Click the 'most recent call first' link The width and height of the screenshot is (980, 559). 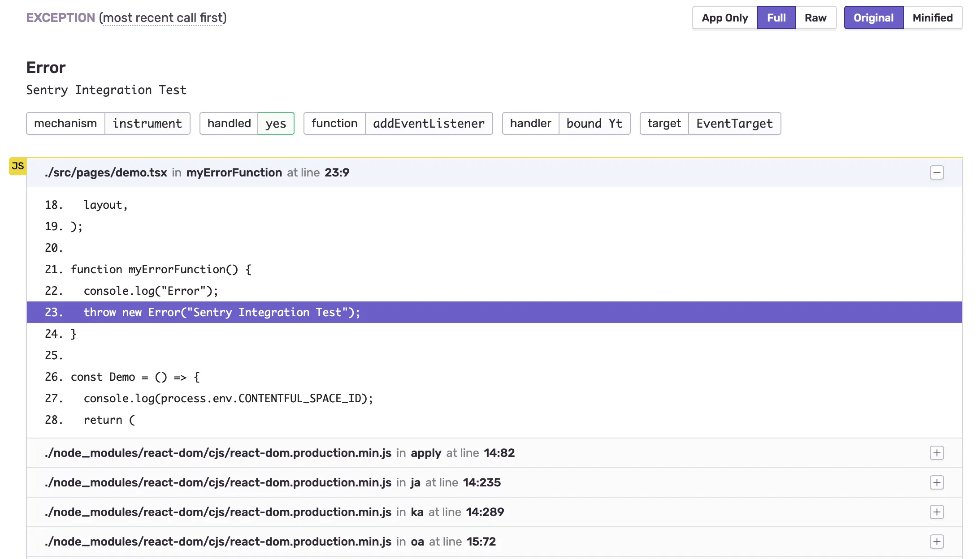click(163, 18)
